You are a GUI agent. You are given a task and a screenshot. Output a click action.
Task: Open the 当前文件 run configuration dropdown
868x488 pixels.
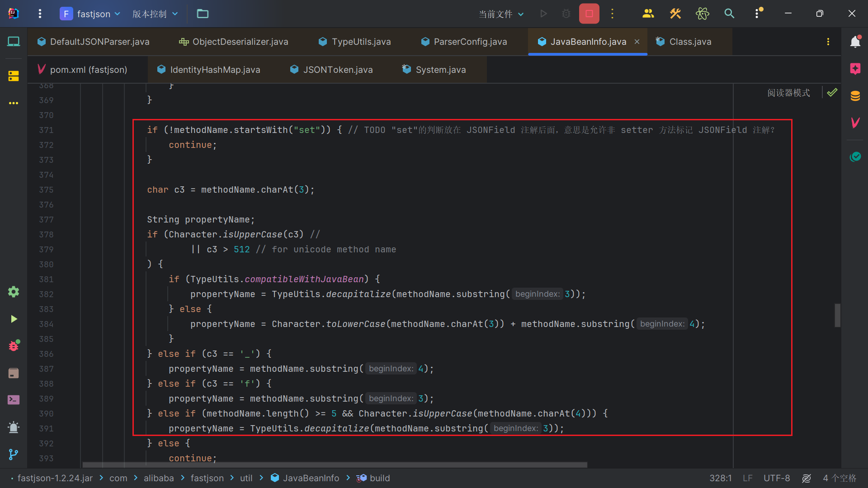pyautogui.click(x=501, y=14)
